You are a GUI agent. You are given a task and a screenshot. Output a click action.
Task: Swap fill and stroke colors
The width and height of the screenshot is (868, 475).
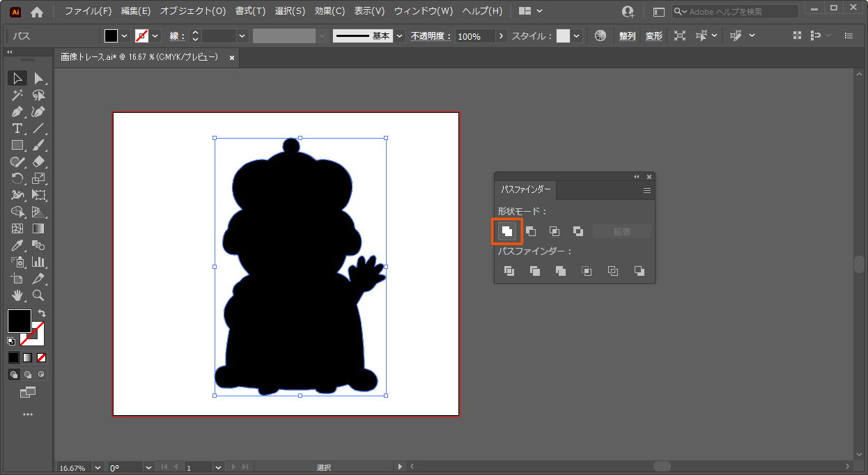[x=42, y=314]
